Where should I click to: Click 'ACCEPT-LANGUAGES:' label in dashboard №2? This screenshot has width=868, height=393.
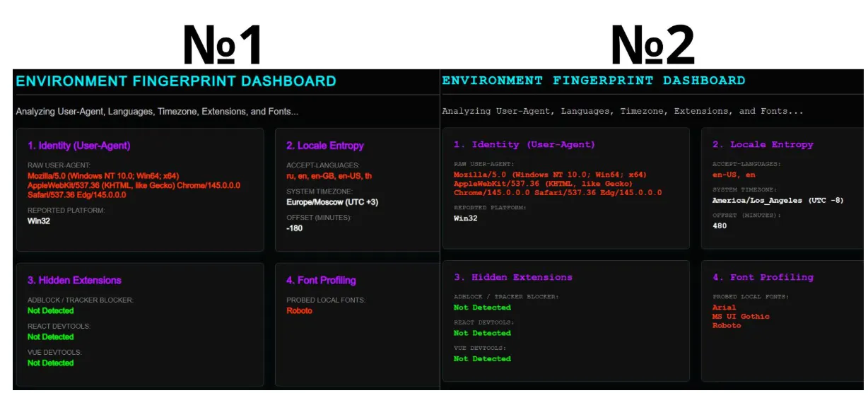(746, 164)
